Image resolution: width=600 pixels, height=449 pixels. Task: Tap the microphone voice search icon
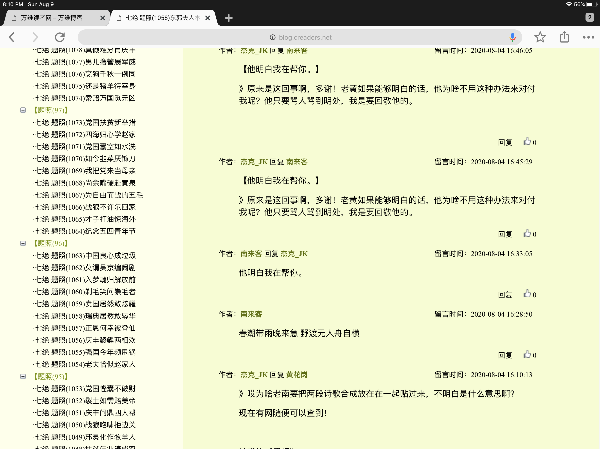[513, 37]
